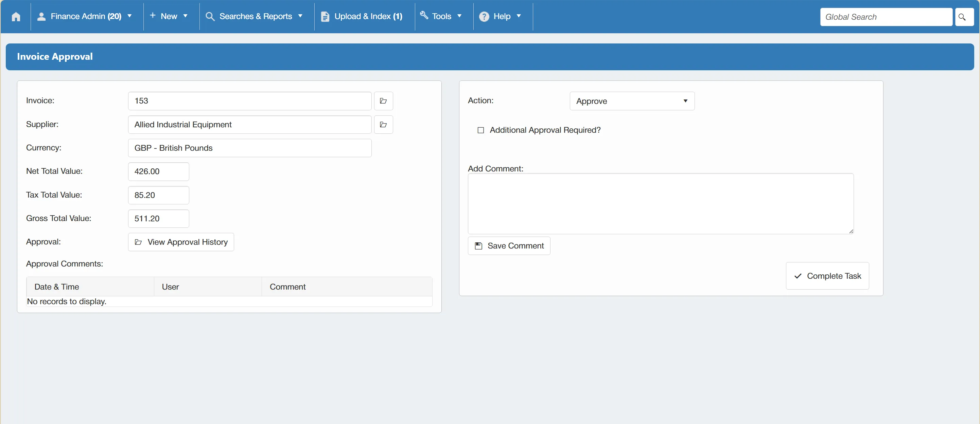Click the Gross Total Value field

(x=159, y=219)
